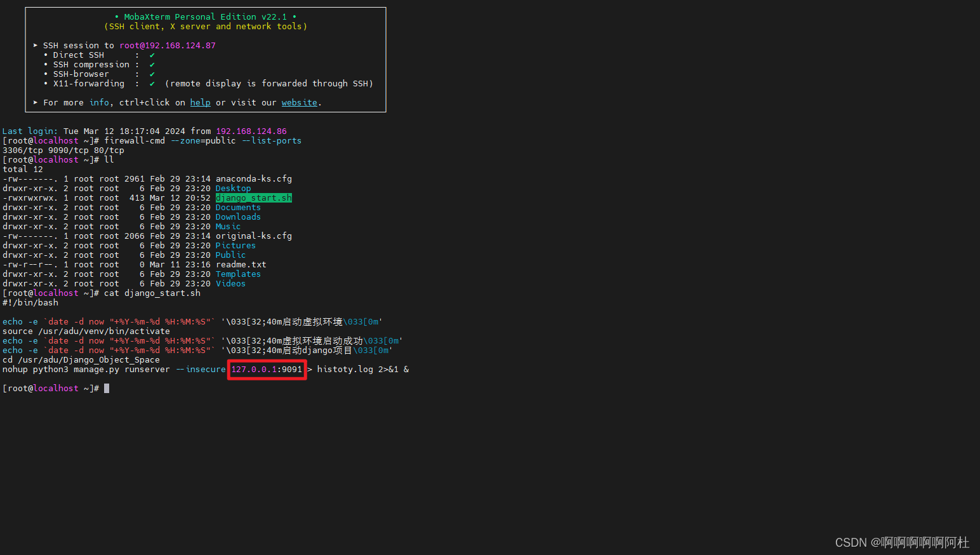Click the CSDN watermark text
This screenshot has height=555, width=980.
[902, 542]
